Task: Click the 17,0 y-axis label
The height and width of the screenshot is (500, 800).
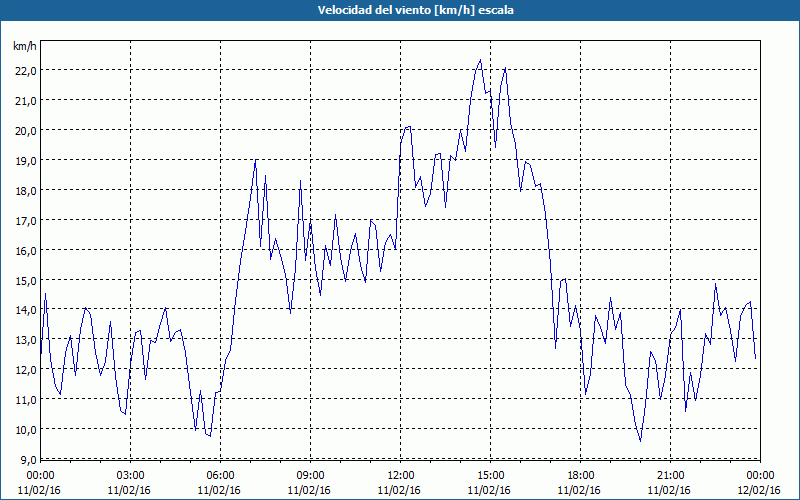Action: (26, 221)
